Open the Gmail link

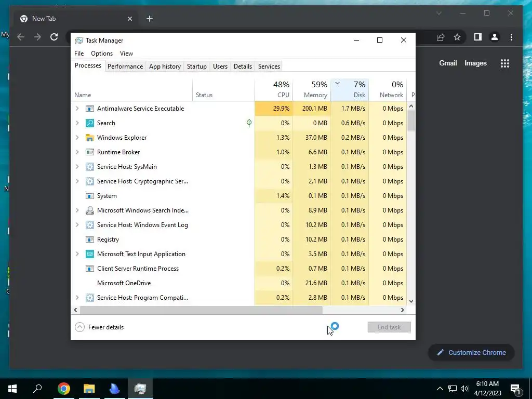tap(448, 63)
